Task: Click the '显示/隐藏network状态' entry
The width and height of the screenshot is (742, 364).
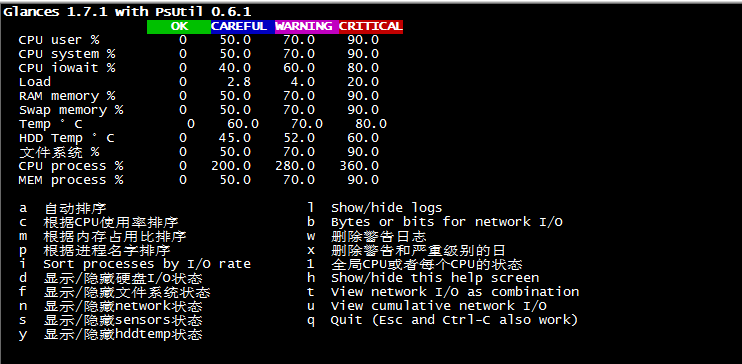Action: tap(123, 306)
